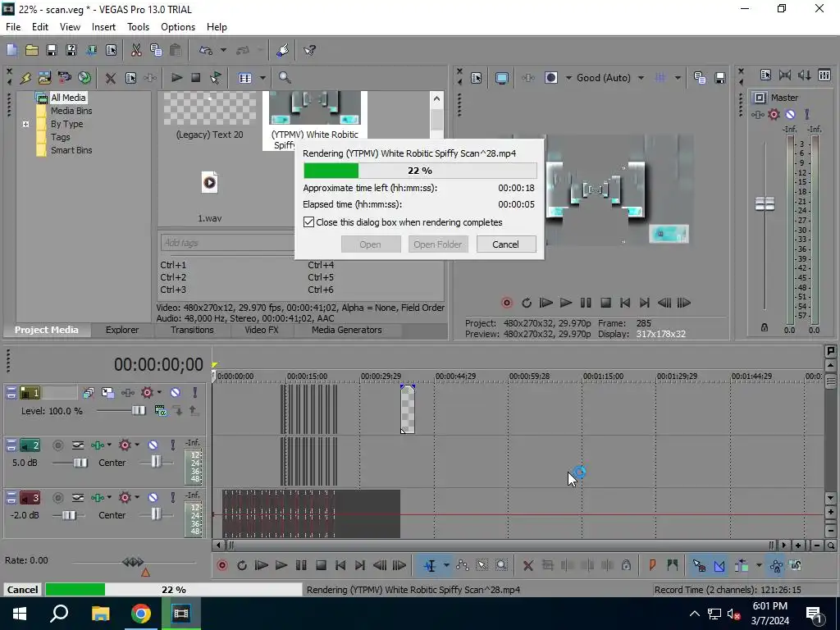Solo Track 1 with the exclamation icon
This screenshot has width=840, height=630.
(195, 393)
